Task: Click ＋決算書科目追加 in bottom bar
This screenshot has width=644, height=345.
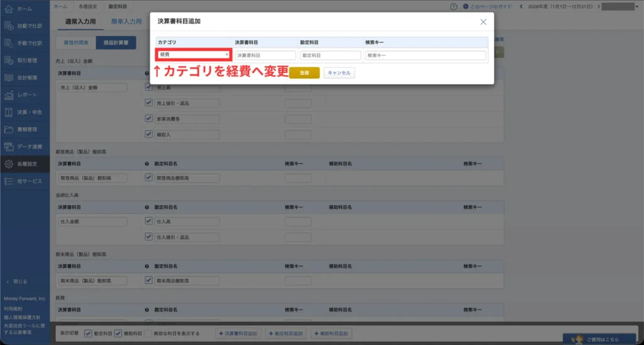Action: coord(238,334)
